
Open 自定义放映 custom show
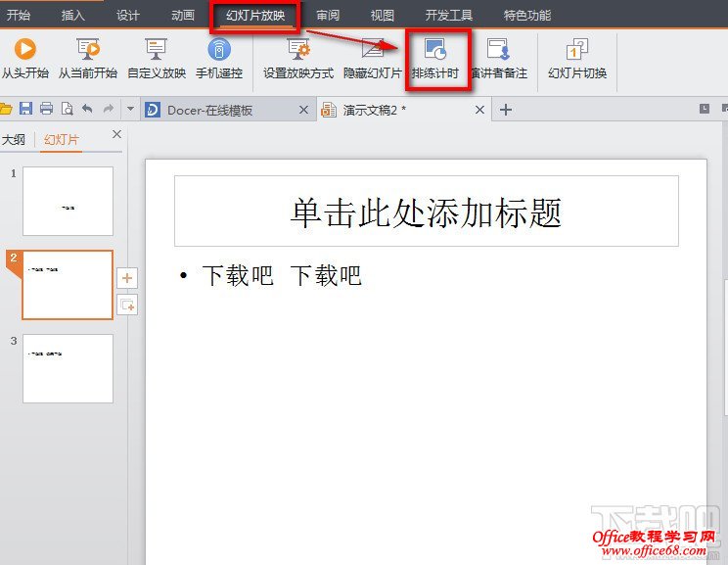point(157,58)
